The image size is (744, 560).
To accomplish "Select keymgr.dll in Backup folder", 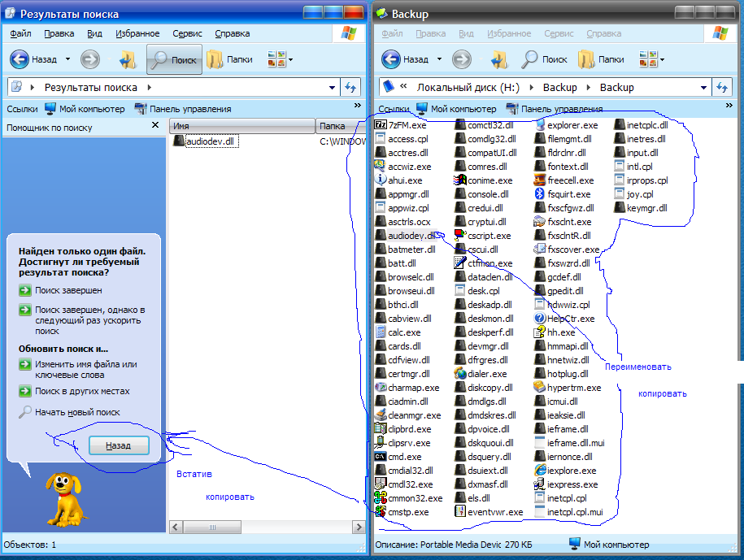I will [x=641, y=208].
